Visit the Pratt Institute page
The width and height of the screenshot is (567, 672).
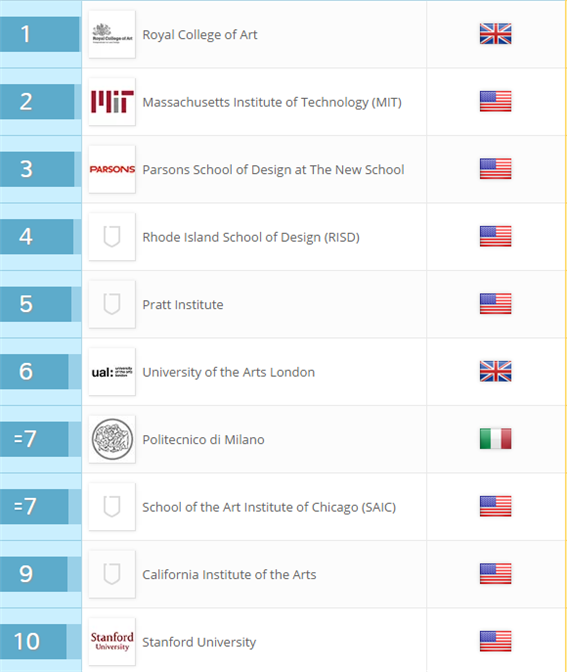(183, 305)
